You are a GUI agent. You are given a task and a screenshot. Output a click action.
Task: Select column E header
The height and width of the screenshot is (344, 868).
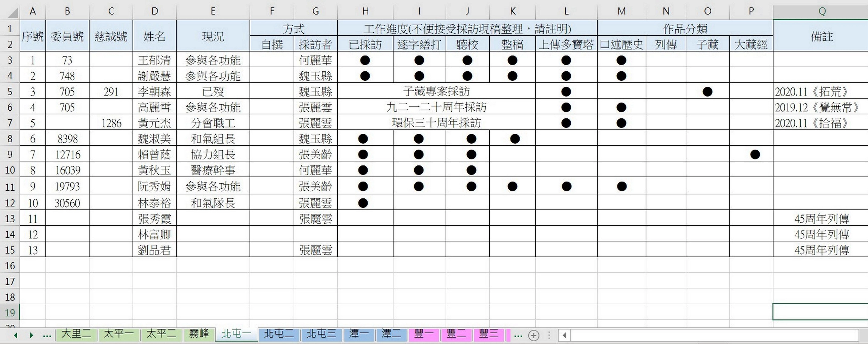tap(213, 11)
